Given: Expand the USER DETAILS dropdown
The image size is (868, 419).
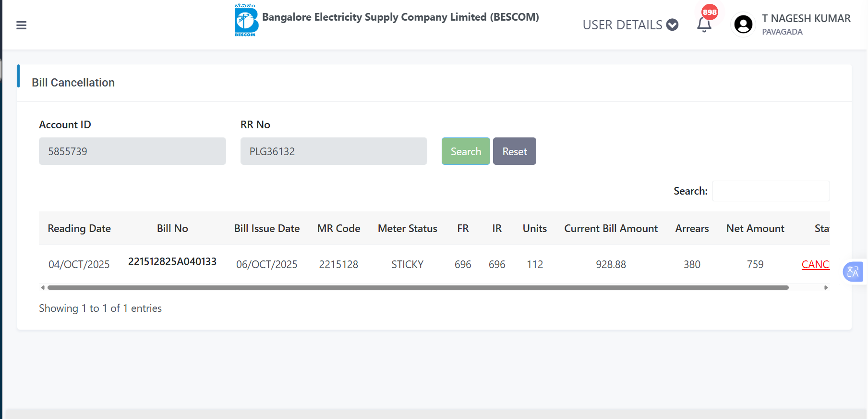Looking at the screenshot, I should point(630,25).
